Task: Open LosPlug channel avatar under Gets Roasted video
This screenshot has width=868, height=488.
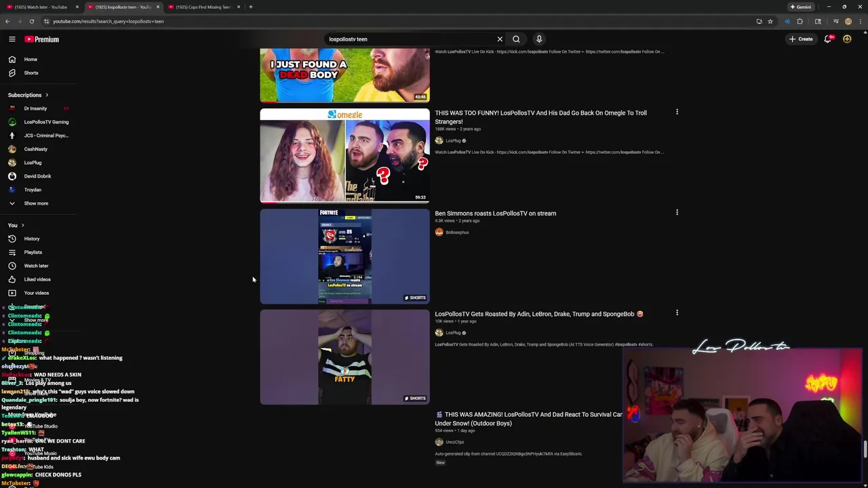Action: click(439, 333)
